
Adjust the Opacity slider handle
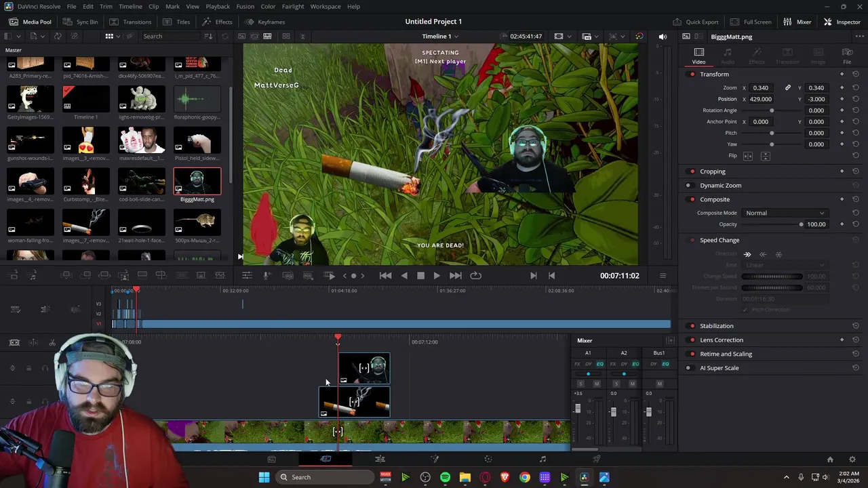click(x=801, y=224)
